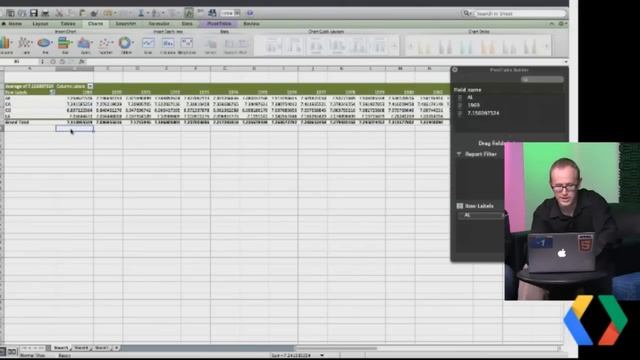This screenshot has height=360, width=640.
Task: Insert a Column sparkline
Action: [x=167, y=45]
